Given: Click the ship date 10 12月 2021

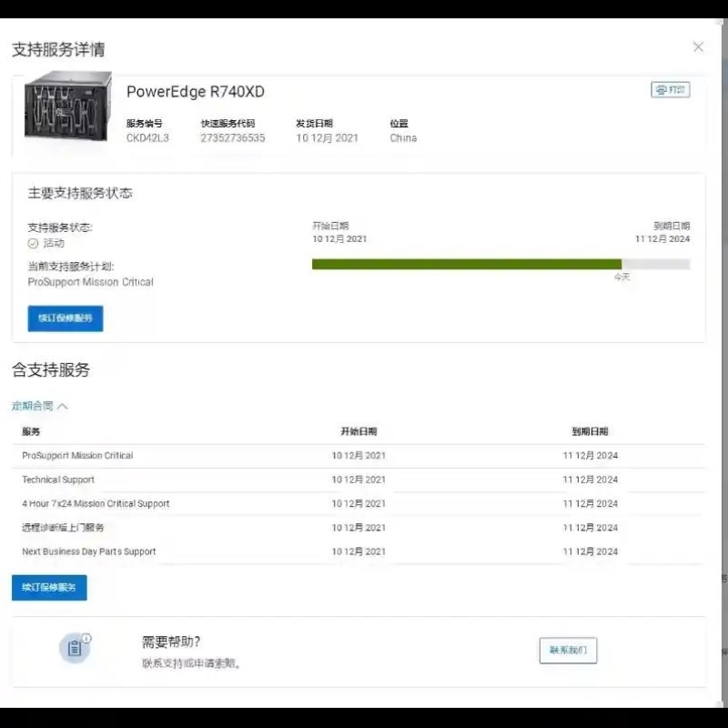Looking at the screenshot, I should coord(328,138).
